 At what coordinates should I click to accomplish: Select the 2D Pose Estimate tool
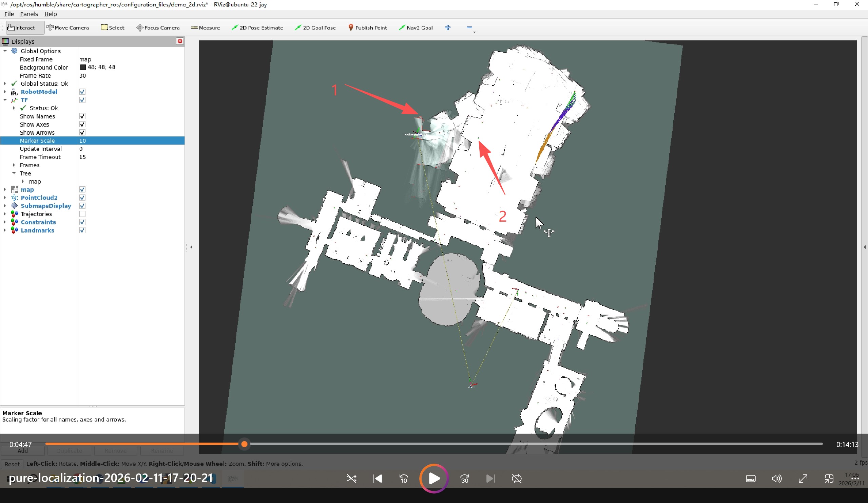pos(257,27)
